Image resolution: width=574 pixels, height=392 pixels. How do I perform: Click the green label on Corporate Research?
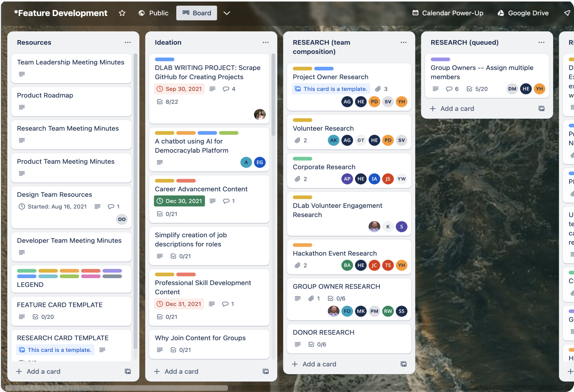pyautogui.click(x=302, y=159)
